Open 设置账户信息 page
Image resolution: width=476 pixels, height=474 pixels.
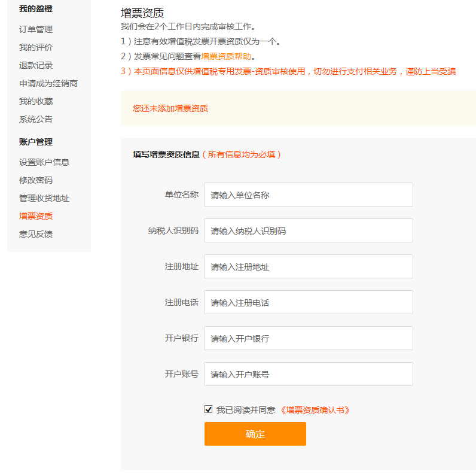[44, 162]
